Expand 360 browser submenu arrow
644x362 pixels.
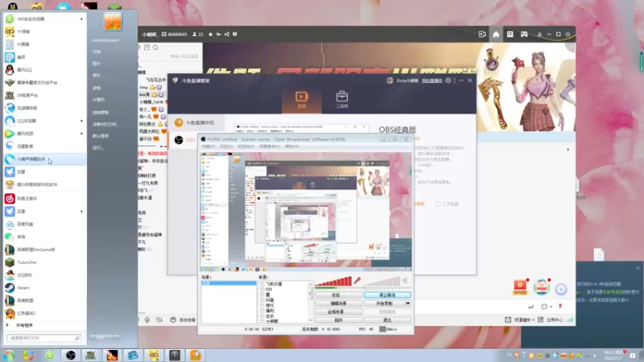point(81,19)
